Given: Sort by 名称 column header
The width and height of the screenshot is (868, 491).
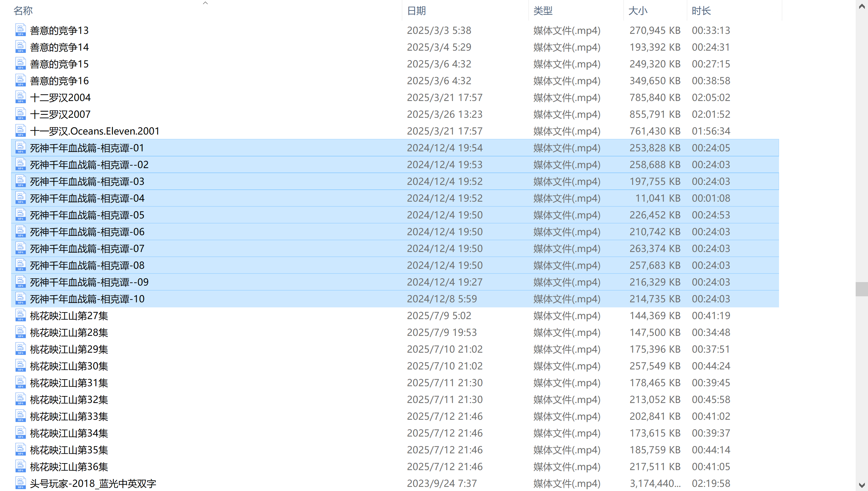Looking at the screenshot, I should click(23, 11).
